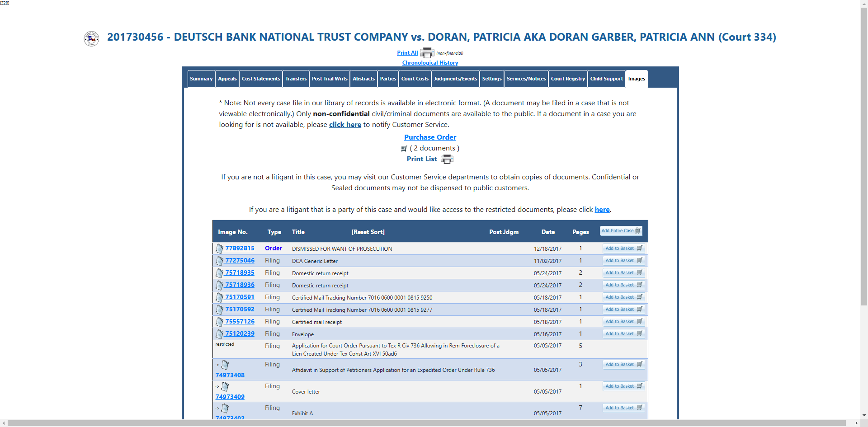Add DCA Generic Letter to basket
Image resolution: width=868 pixels, height=427 pixels.
click(x=623, y=261)
